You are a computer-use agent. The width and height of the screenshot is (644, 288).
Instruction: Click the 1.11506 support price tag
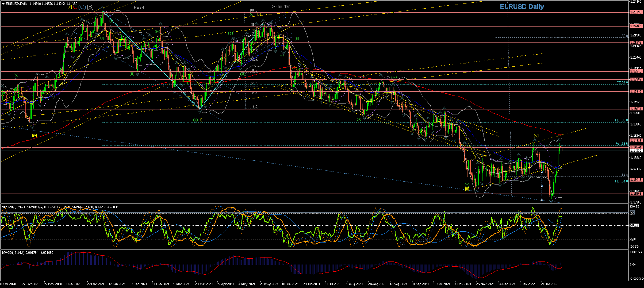(x=635, y=194)
